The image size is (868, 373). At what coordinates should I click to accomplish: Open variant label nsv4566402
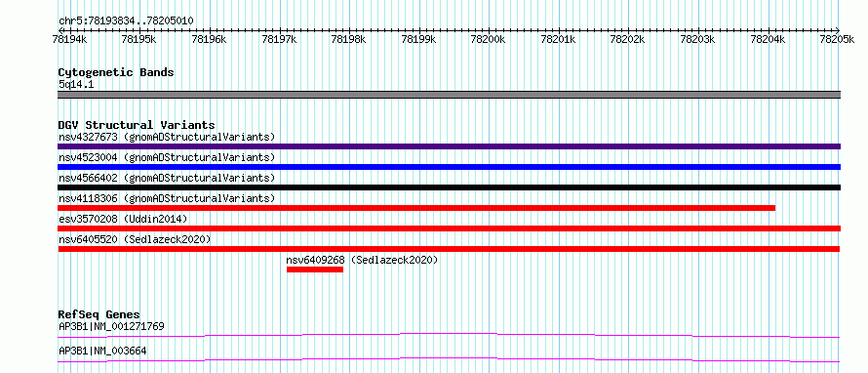pyautogui.click(x=167, y=178)
